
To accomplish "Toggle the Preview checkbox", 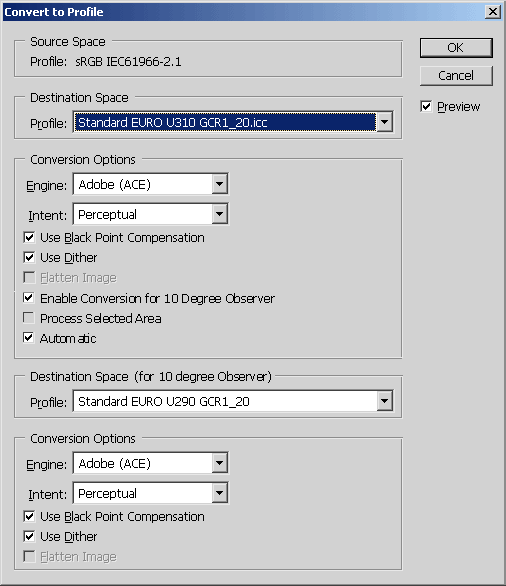I will (426, 107).
